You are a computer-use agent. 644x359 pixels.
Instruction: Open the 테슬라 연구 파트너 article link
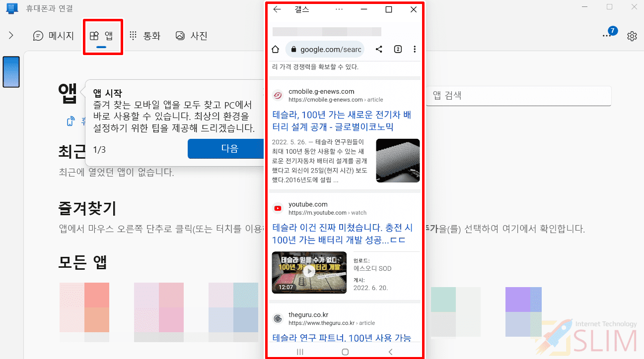(342, 338)
